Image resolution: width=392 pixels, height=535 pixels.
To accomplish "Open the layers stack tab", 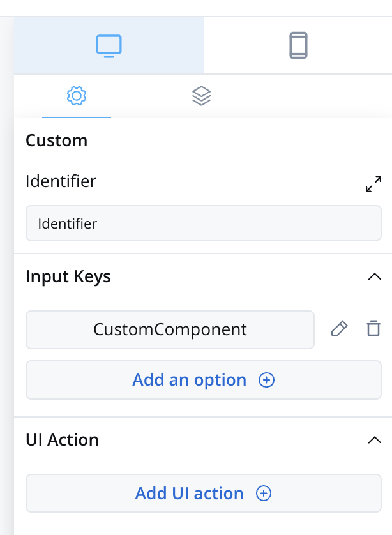I will pyautogui.click(x=201, y=96).
